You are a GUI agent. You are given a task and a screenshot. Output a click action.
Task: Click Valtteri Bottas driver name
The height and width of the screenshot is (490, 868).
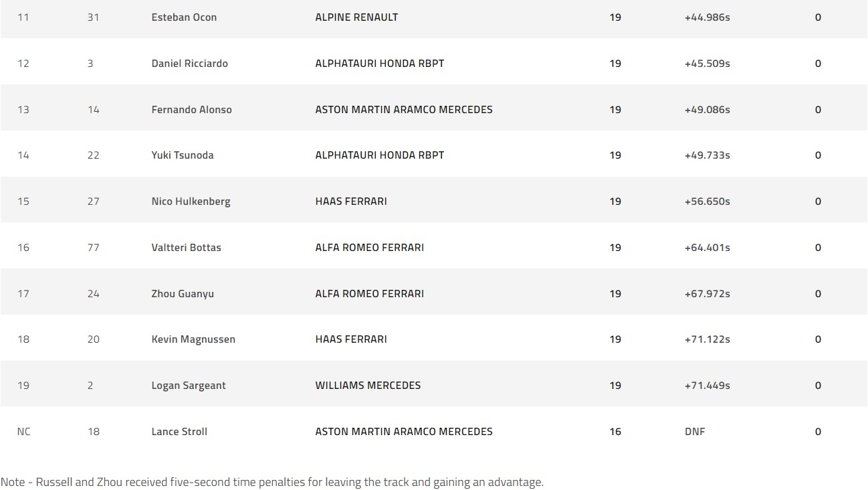[x=186, y=248]
